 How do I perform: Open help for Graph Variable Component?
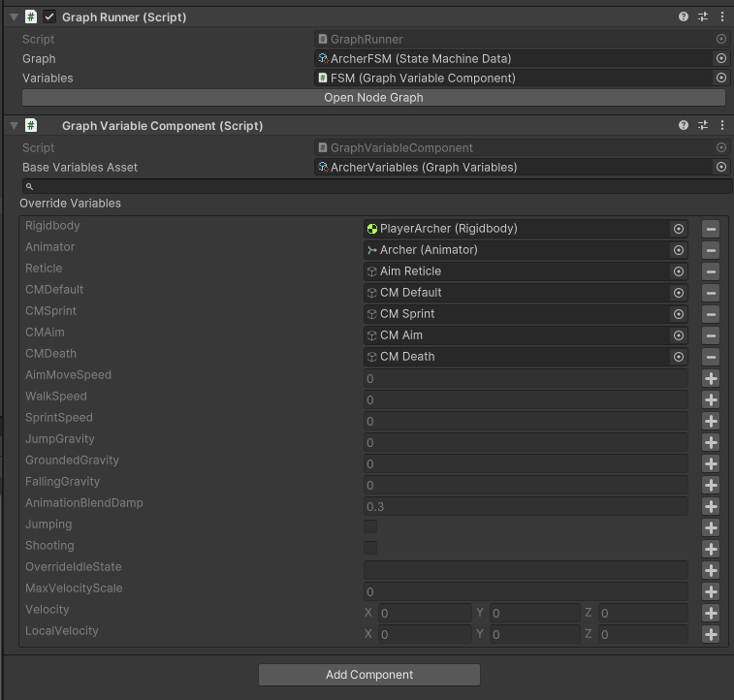[684, 125]
